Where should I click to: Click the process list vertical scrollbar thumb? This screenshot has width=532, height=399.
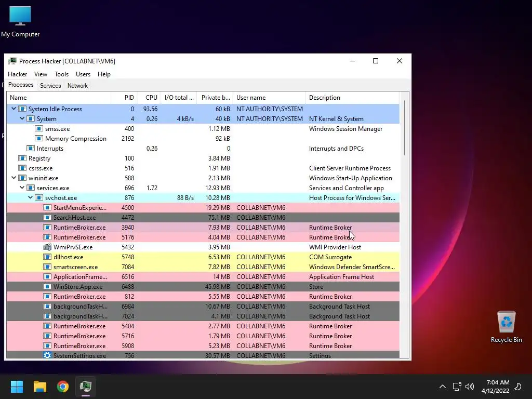tap(404, 128)
